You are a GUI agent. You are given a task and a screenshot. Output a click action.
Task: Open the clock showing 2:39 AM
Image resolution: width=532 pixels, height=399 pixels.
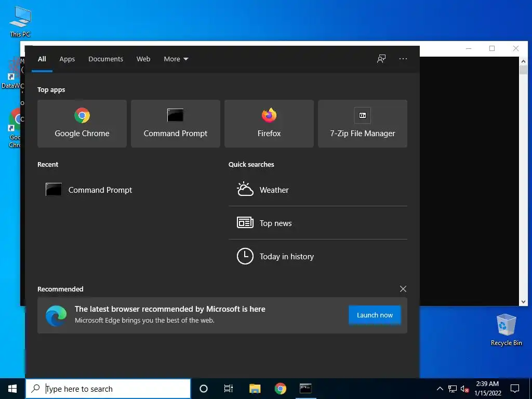pyautogui.click(x=487, y=389)
